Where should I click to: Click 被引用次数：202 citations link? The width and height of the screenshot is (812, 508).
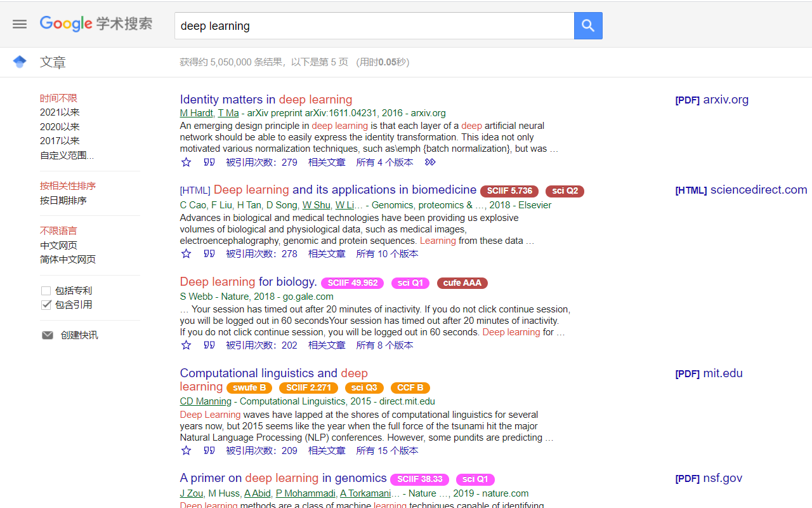pyautogui.click(x=261, y=345)
